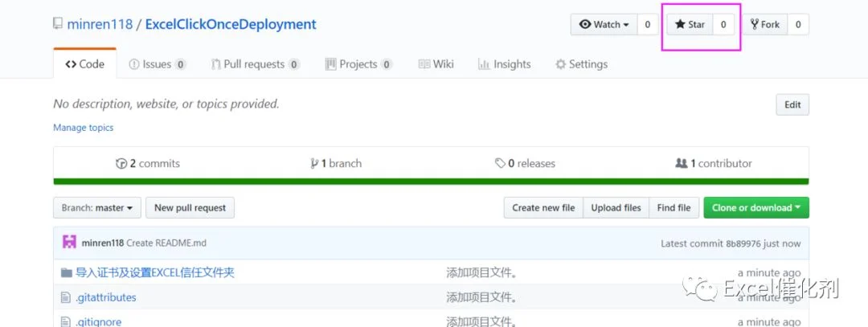Image resolution: width=868 pixels, height=327 pixels.
Task: Click the file icon beside .gitattributes
Action: coord(66,298)
